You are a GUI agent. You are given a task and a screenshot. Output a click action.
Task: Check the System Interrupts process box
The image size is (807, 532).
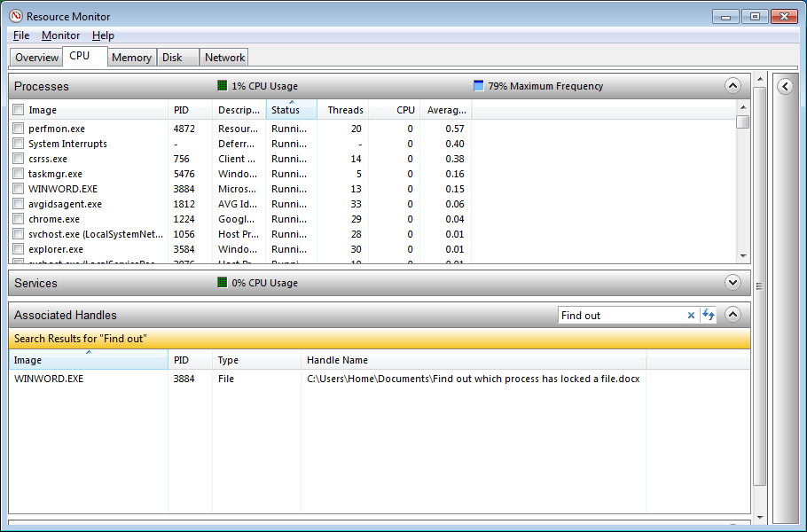pos(19,143)
